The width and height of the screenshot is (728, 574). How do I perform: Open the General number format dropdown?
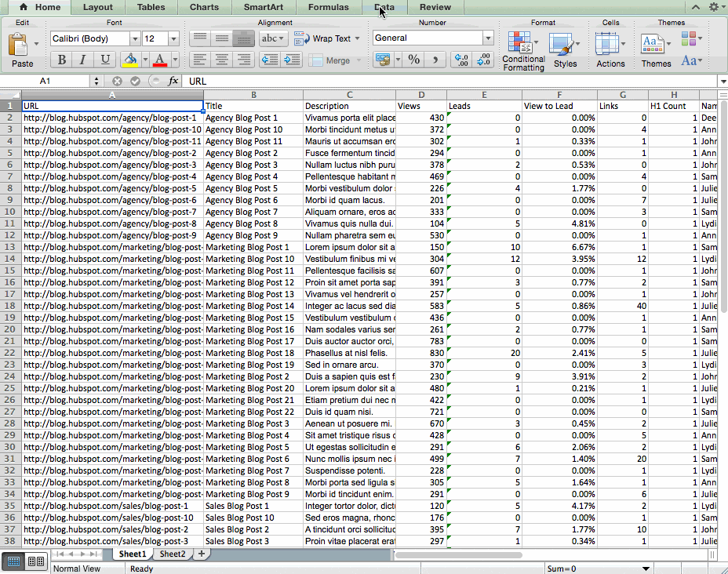[488, 37]
